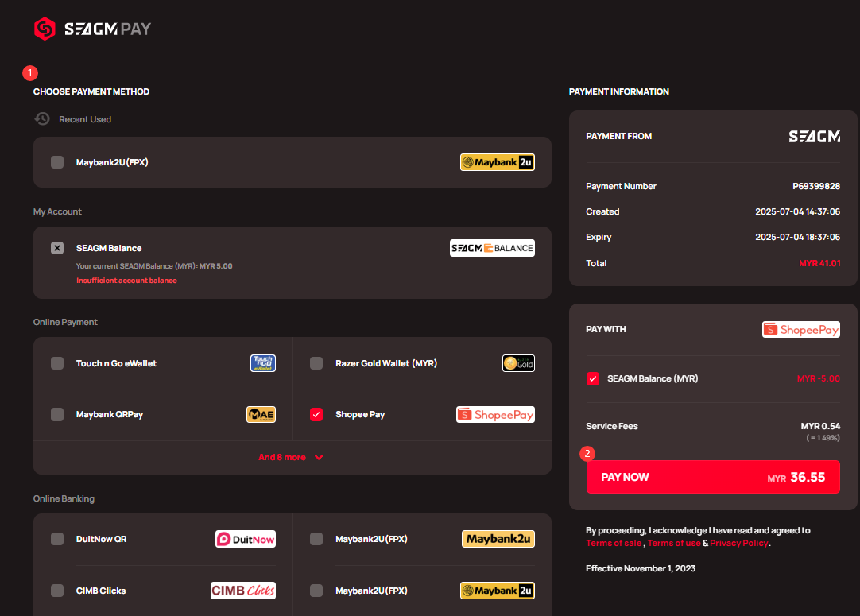The image size is (860, 616).
Task: Click the current SEAGM Balance MYR 5.00 text
Action: [x=154, y=266]
